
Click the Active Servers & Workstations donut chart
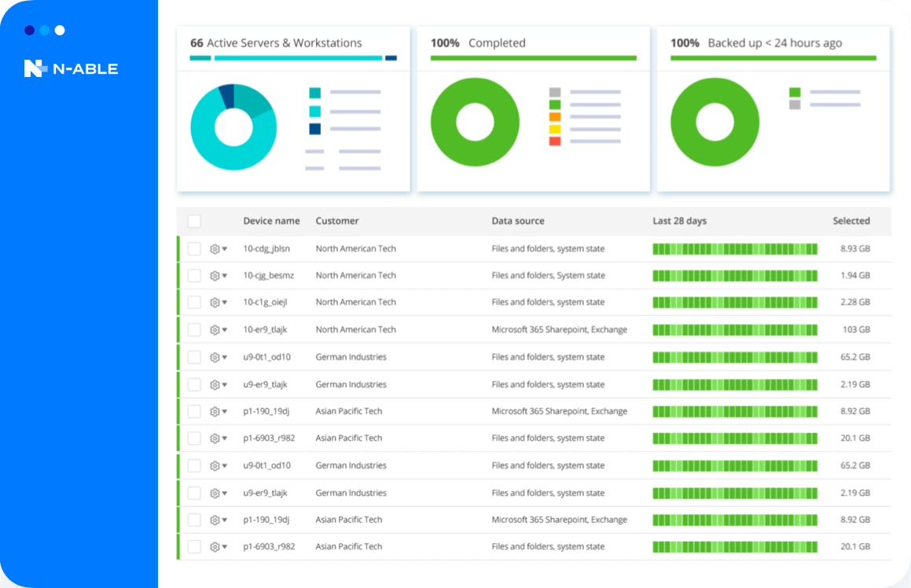[233, 127]
